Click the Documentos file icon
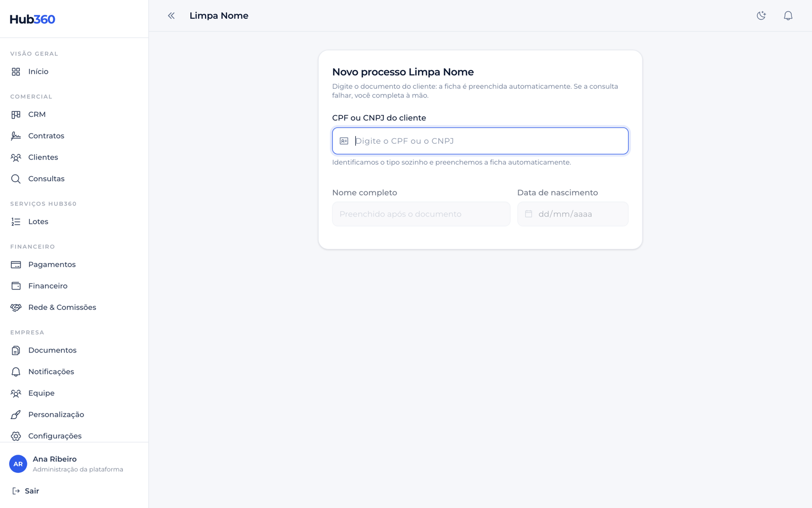The height and width of the screenshot is (508, 812). [16, 351]
